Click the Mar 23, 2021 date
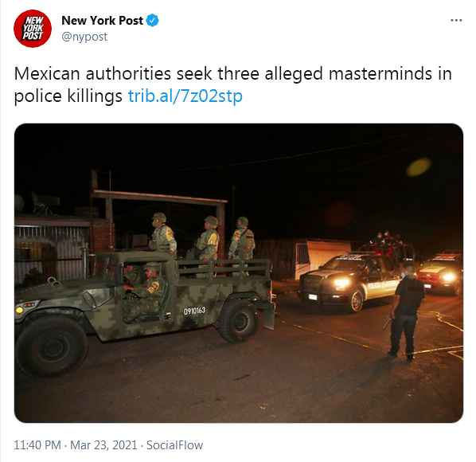 (x=103, y=445)
